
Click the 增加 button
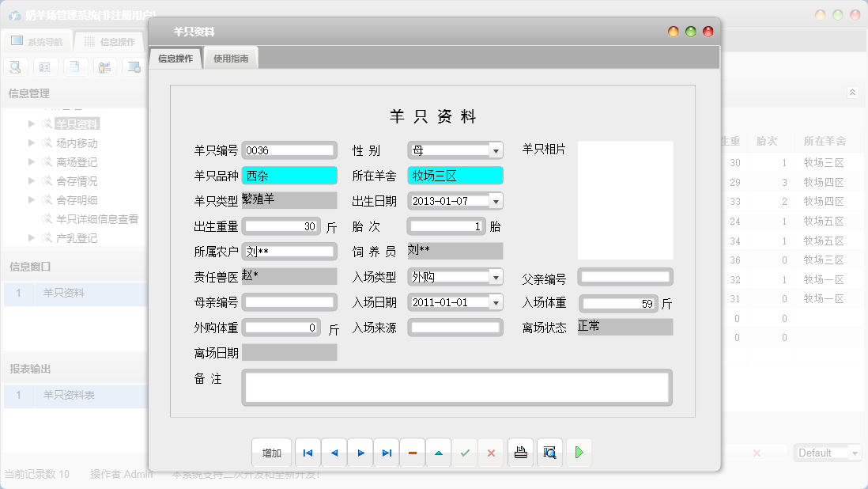point(271,452)
